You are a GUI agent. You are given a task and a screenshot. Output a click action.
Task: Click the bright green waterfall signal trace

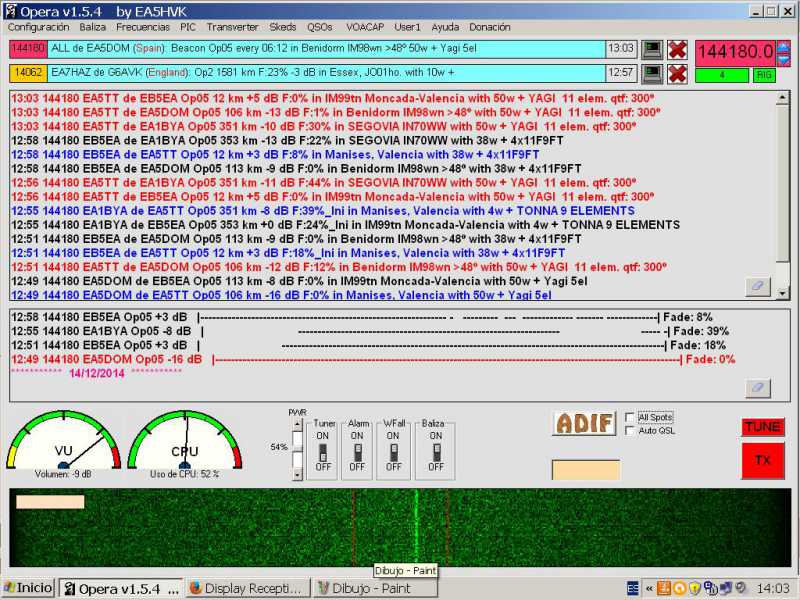point(416,528)
